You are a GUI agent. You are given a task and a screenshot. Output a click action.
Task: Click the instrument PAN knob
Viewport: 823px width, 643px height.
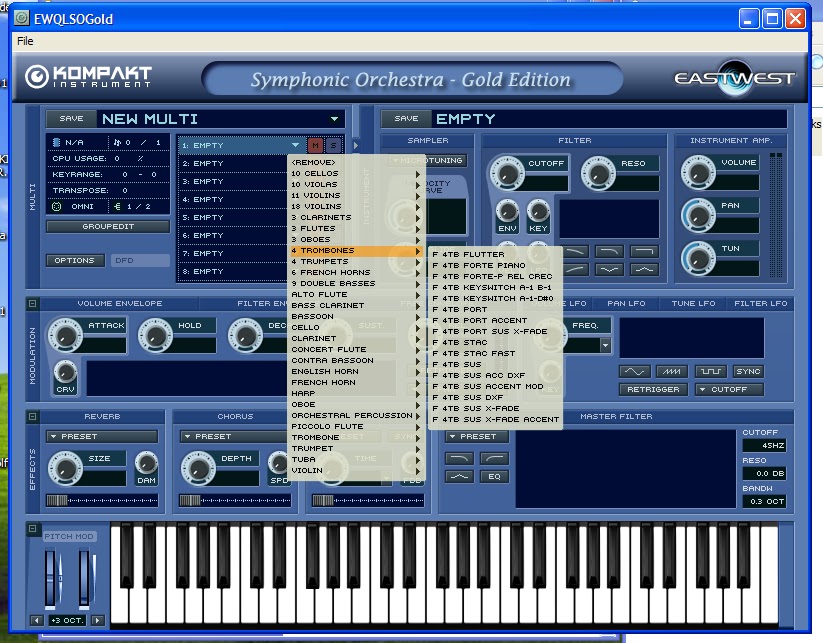tap(698, 215)
